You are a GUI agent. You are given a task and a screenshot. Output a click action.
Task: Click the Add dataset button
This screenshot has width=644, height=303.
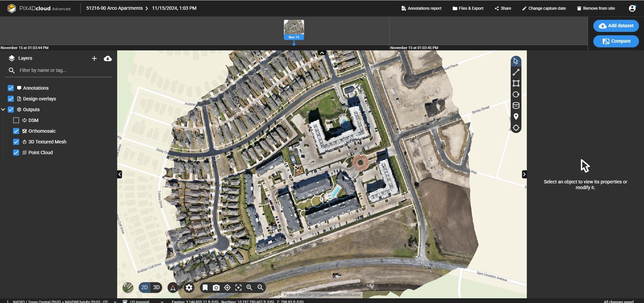(x=616, y=26)
